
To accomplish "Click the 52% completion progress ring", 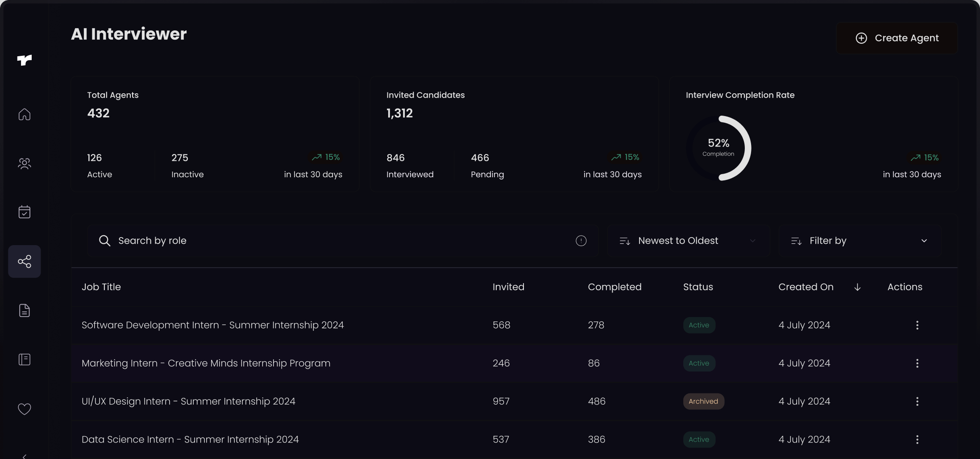I will point(718,148).
